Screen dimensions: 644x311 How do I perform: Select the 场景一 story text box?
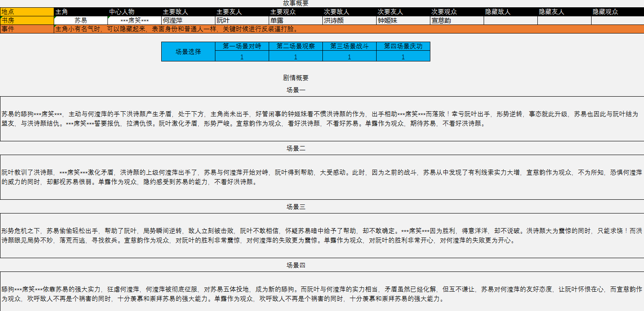coord(322,119)
